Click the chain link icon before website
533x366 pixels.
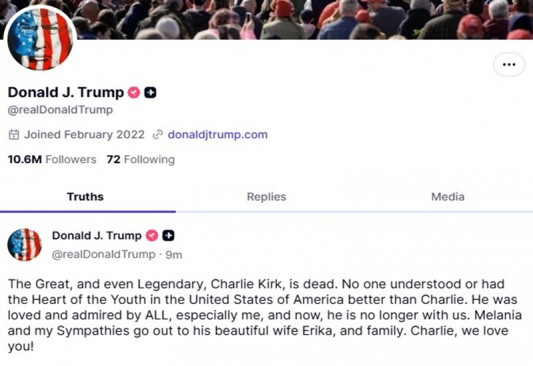(158, 135)
